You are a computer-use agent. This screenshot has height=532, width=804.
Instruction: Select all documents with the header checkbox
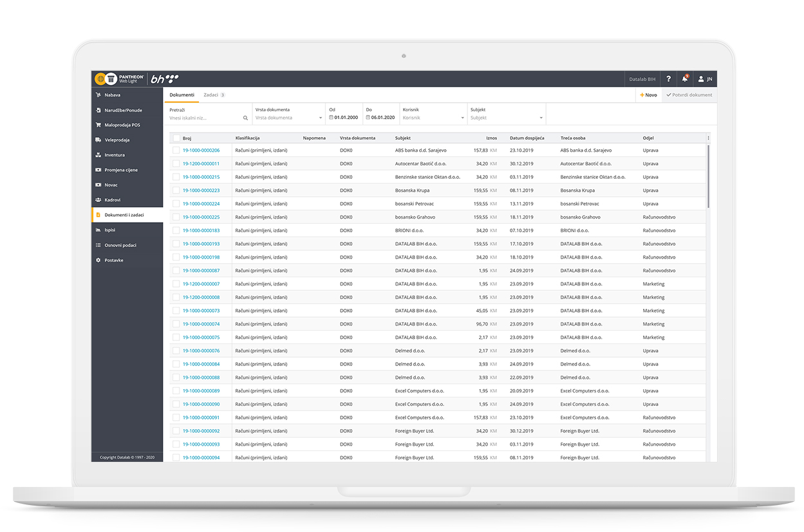[176, 137]
